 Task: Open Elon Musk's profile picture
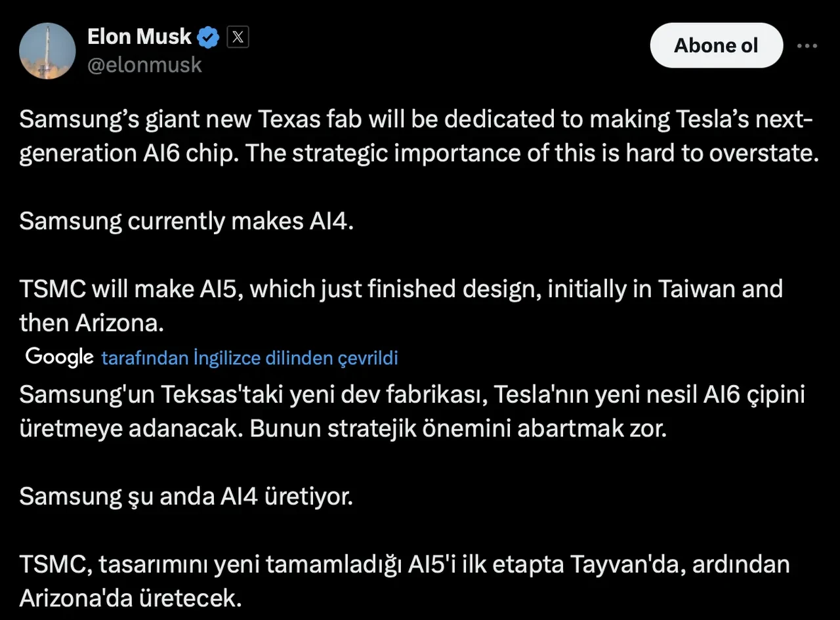47,51
